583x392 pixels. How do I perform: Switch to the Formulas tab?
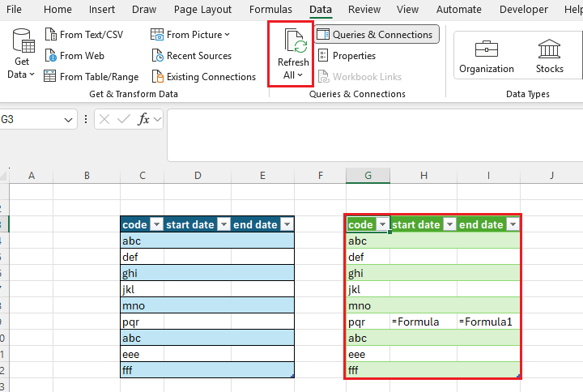270,9
